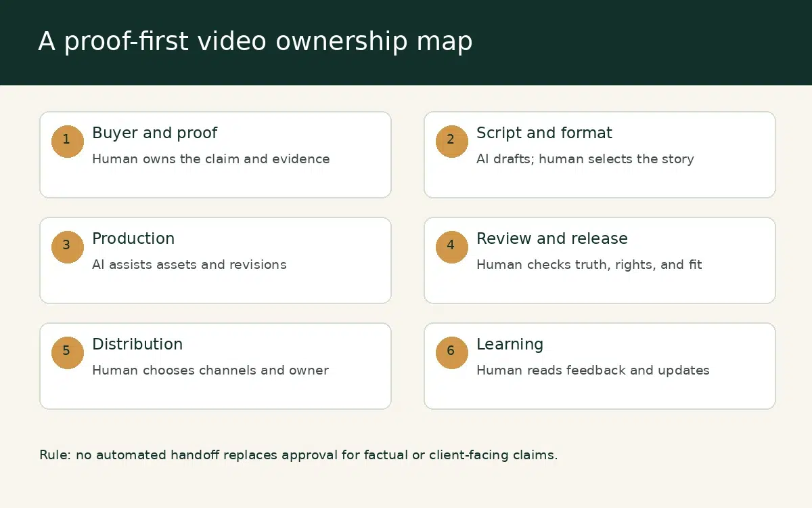Select the "Buyer and proof" heading

(x=155, y=133)
